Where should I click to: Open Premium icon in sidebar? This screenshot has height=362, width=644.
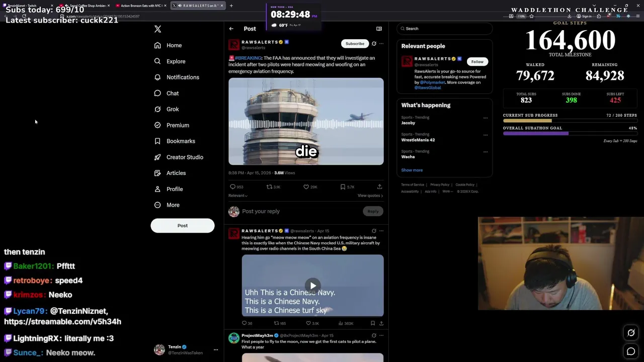157,125
